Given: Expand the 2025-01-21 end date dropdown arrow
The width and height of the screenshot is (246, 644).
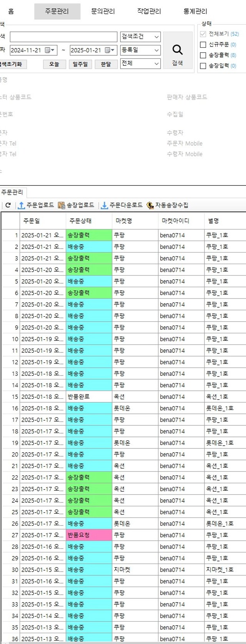Looking at the screenshot, I should tap(113, 50).
